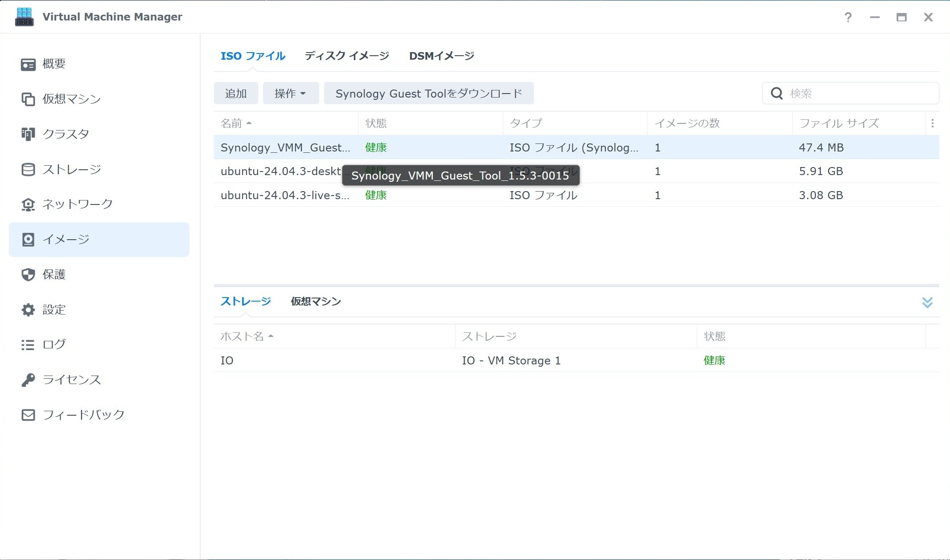This screenshot has width=950, height=560.
Task: Click Synology Guest Toolをダウンロード button
Action: point(428,94)
